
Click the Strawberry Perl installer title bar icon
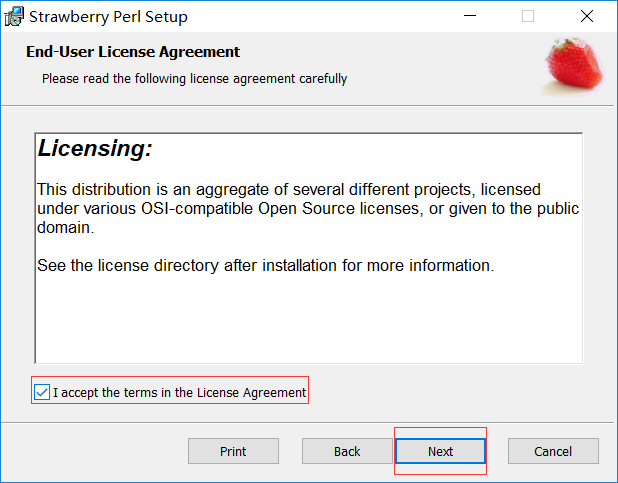[15, 17]
